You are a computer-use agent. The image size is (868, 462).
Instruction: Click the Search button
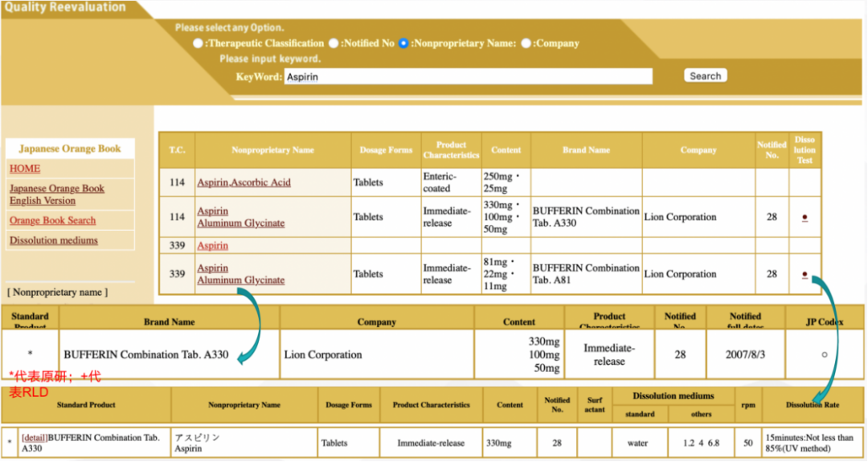click(706, 76)
